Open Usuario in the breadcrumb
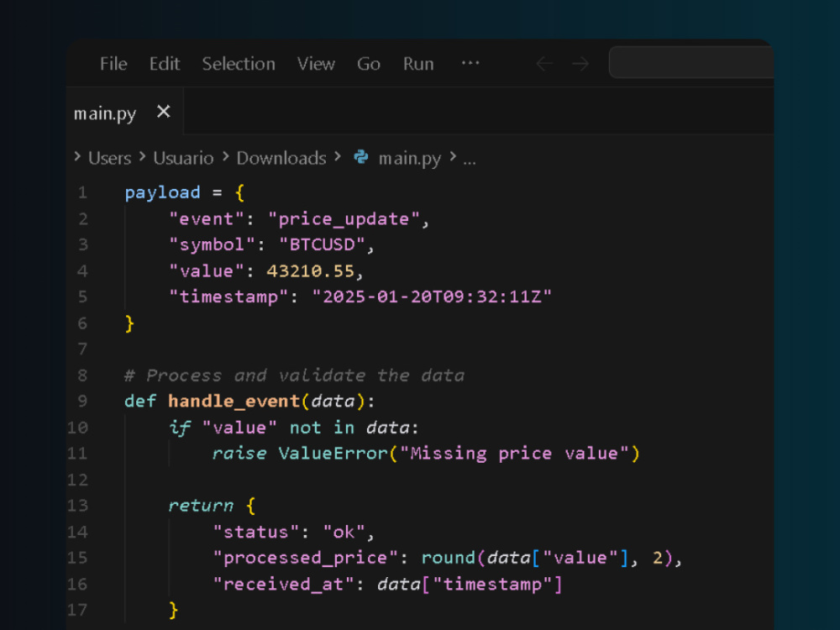This screenshot has height=630, width=840. (183, 158)
